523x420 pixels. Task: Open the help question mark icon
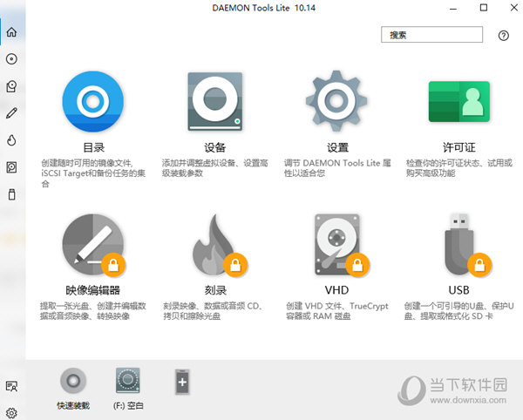click(503, 36)
